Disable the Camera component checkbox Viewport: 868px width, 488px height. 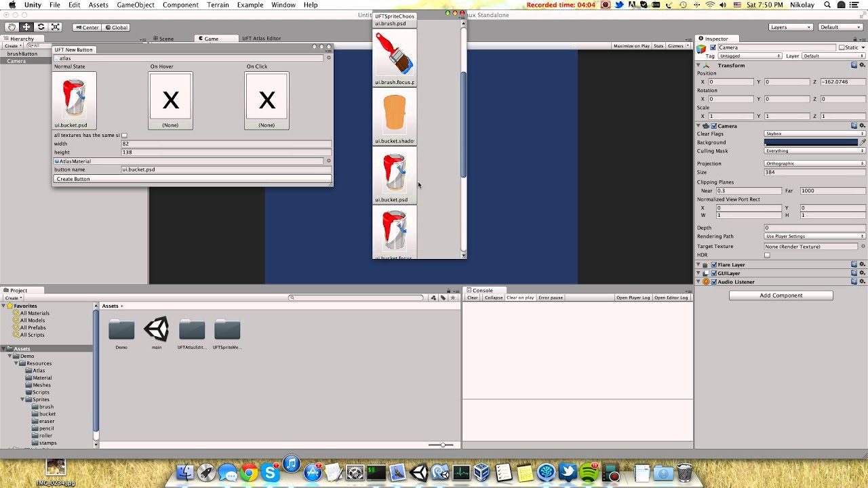[x=713, y=126]
